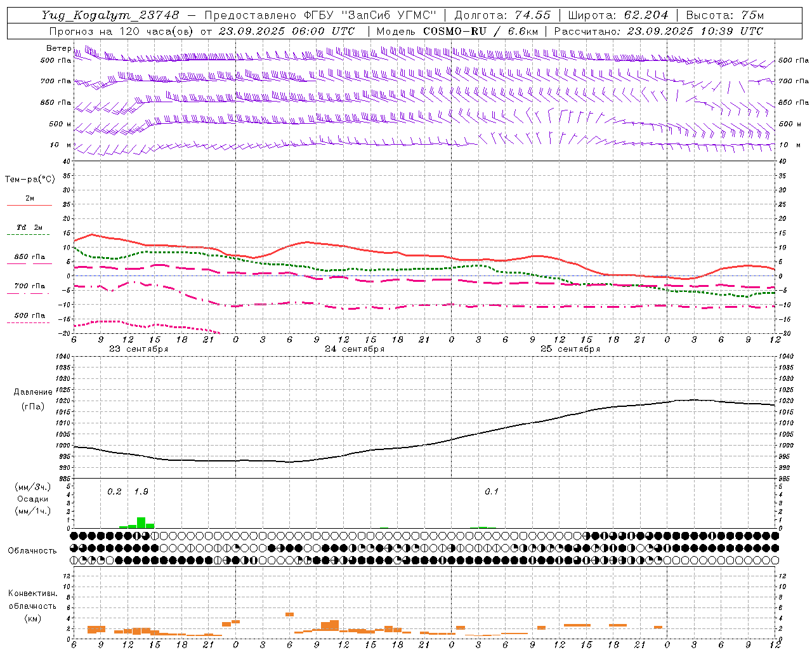Click the station title Yug_Kogalym_23748
This screenshot has width=812, height=650.
click(111, 15)
